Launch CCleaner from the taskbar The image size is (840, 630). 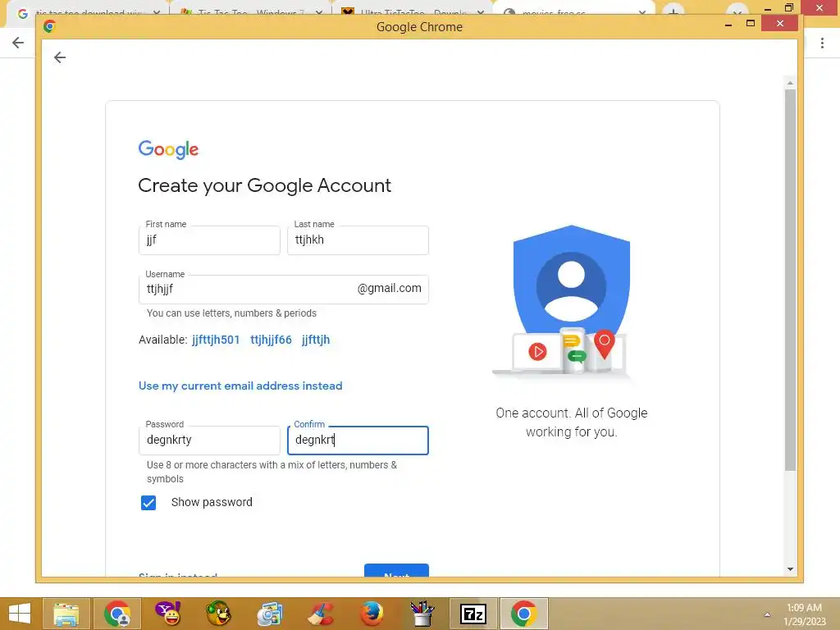(321, 614)
